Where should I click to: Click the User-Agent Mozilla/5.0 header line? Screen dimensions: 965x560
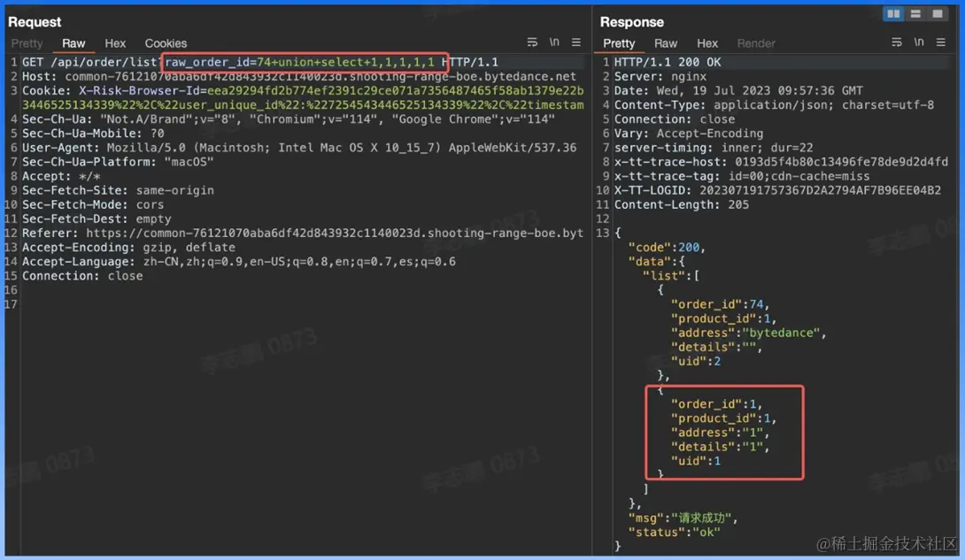tap(299, 148)
